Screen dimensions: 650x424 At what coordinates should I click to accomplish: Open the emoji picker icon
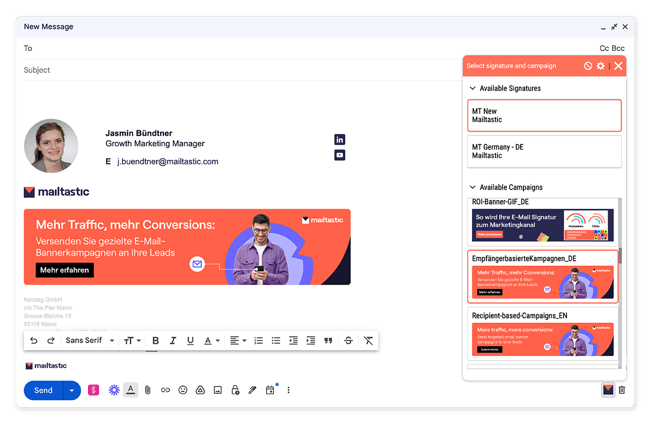(182, 390)
